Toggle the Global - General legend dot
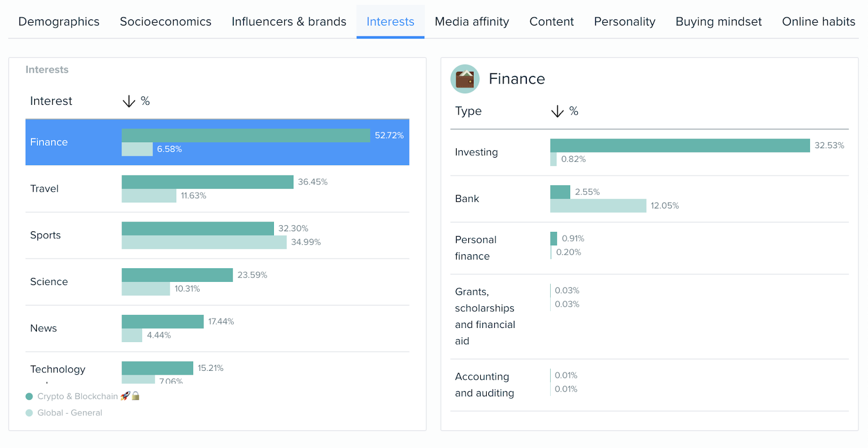The image size is (868, 448). (29, 413)
